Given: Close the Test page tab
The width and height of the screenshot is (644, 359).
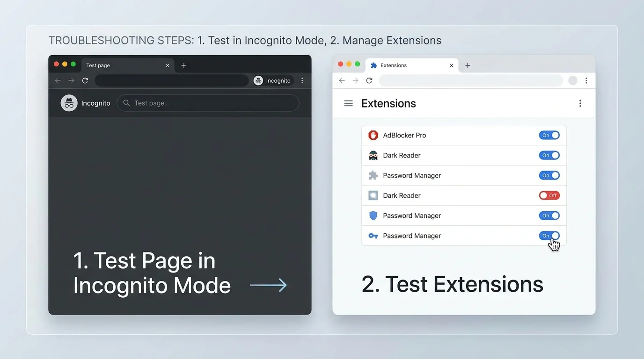Looking at the screenshot, I should tap(168, 65).
